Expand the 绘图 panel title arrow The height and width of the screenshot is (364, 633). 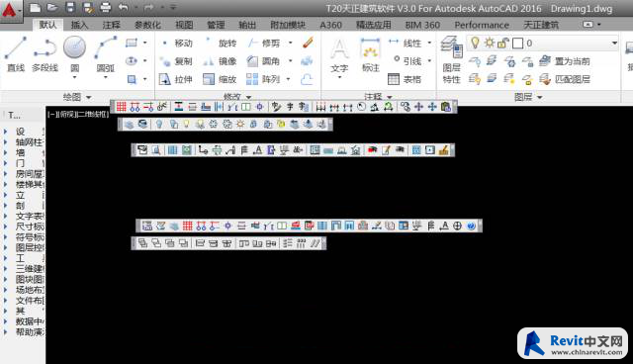88,97
